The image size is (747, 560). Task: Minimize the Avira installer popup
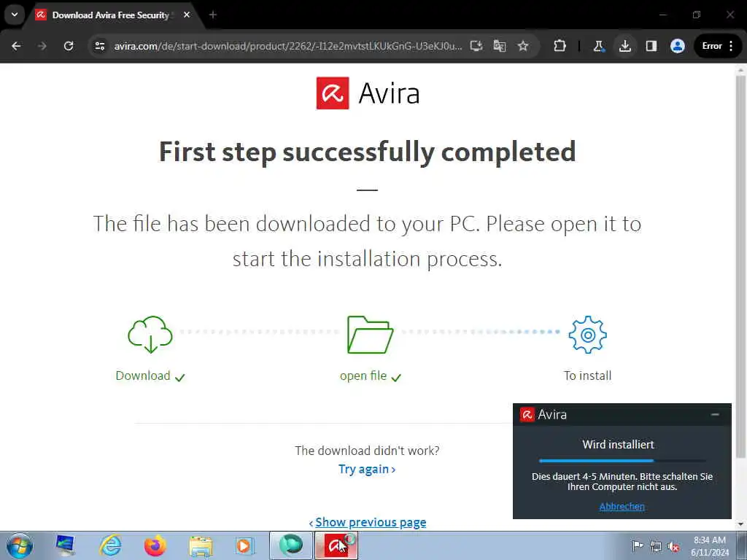point(715,415)
